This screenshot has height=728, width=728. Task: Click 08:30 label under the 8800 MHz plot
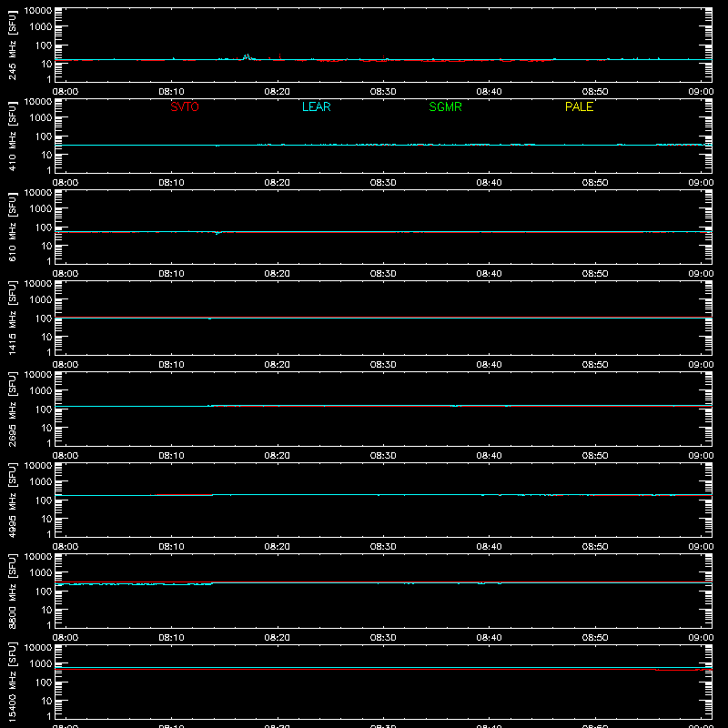tap(383, 638)
